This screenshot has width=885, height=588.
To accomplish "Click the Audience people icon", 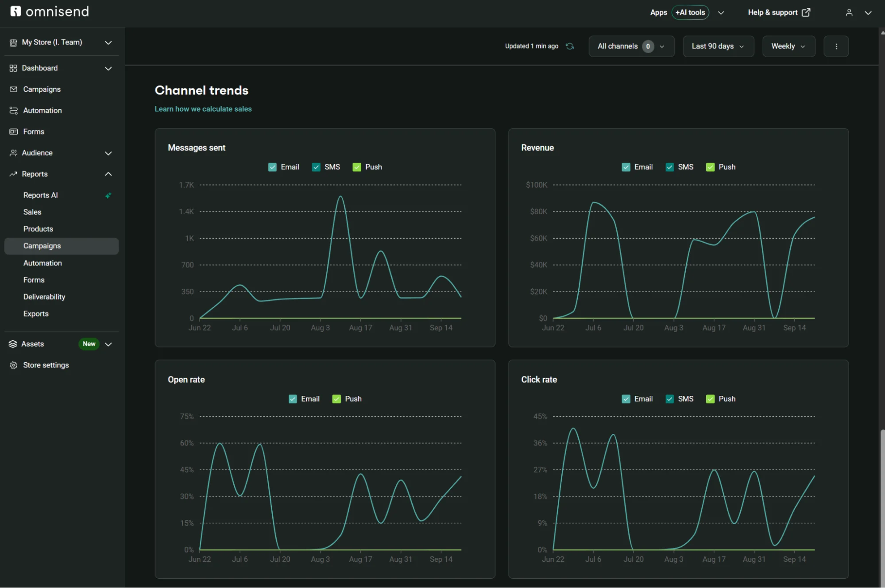I will click(14, 153).
